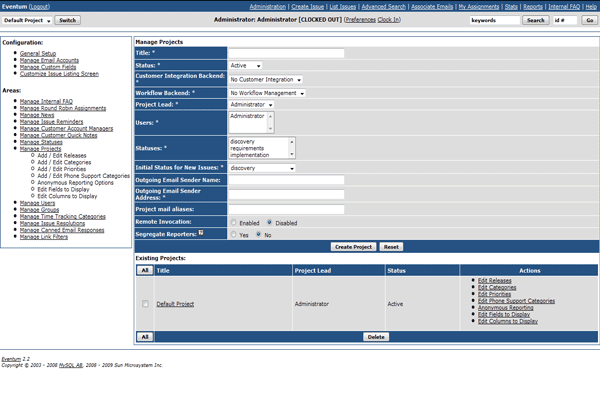The image size is (600, 400).
Task: Click the Logout link
Action: click(39, 7)
